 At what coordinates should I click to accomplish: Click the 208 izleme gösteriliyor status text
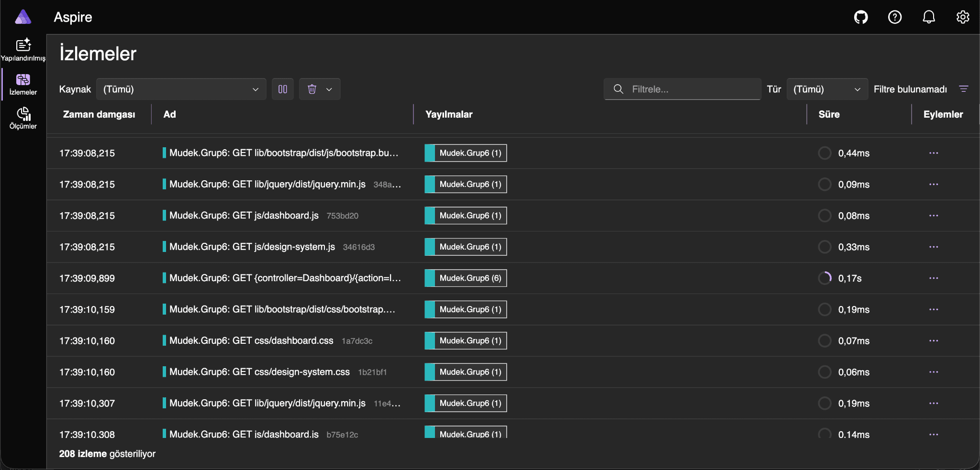107,454
